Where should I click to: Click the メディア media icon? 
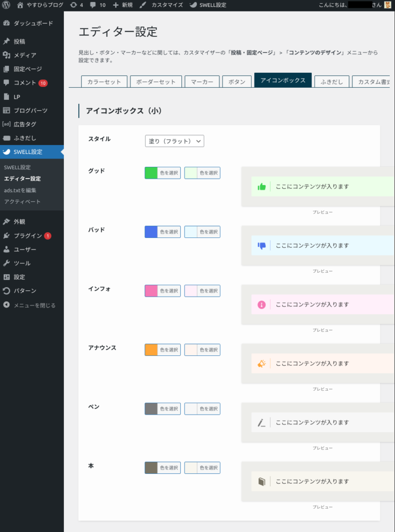point(6,55)
